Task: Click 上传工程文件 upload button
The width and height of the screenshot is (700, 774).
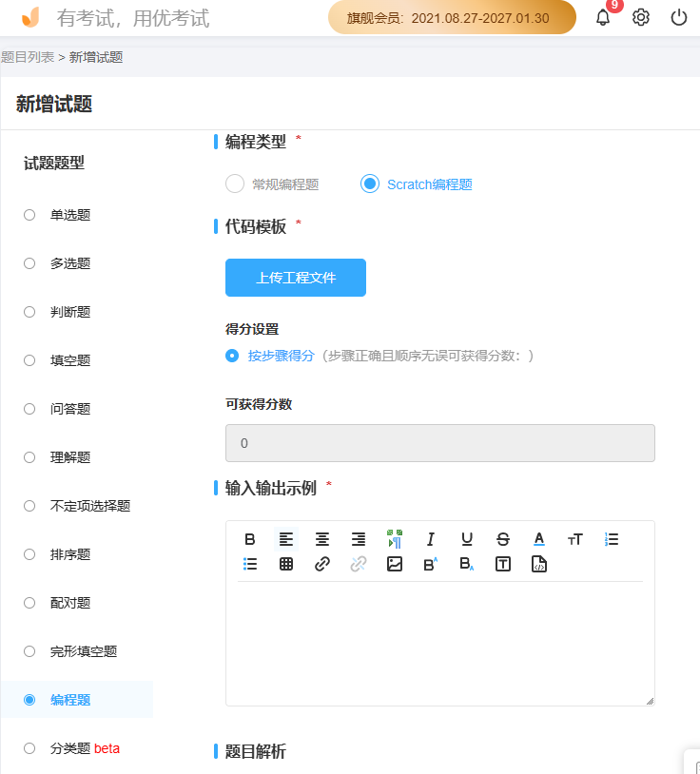Action: pyautogui.click(x=296, y=278)
